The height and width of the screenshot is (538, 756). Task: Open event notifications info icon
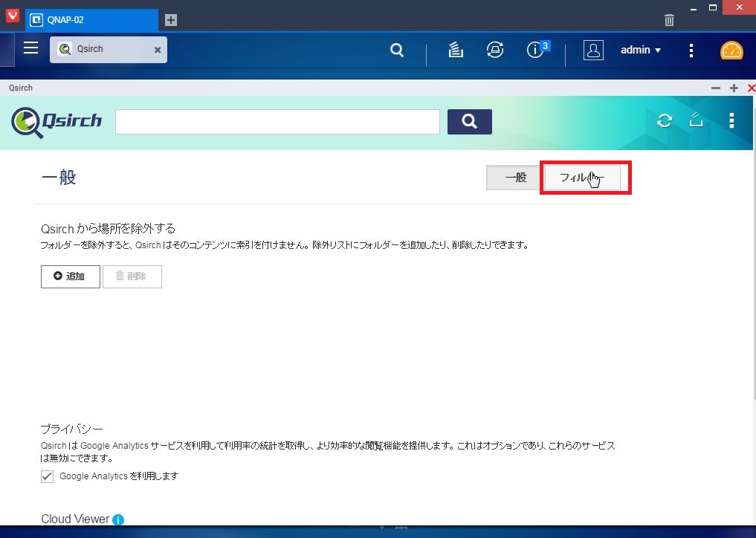(x=534, y=50)
